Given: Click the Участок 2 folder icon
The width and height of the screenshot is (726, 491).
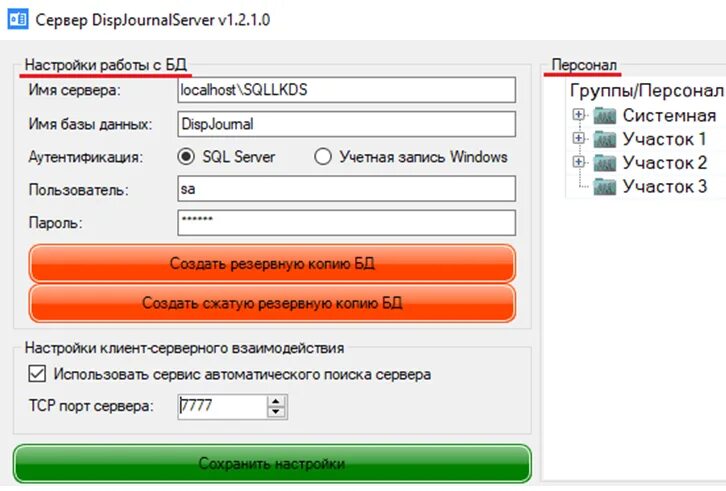Looking at the screenshot, I should [605, 163].
